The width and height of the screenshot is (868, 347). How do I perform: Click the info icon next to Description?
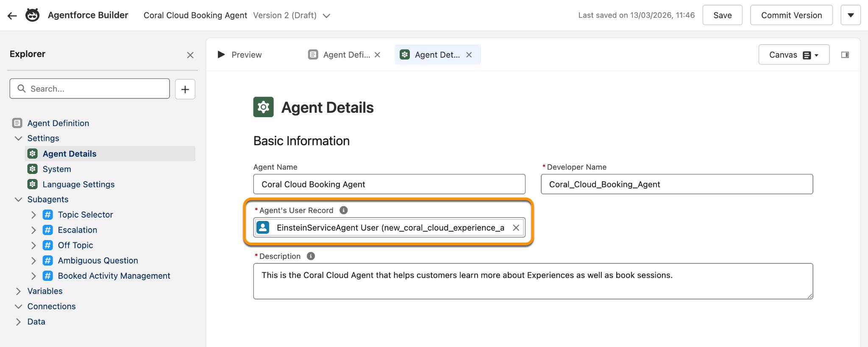tap(311, 256)
